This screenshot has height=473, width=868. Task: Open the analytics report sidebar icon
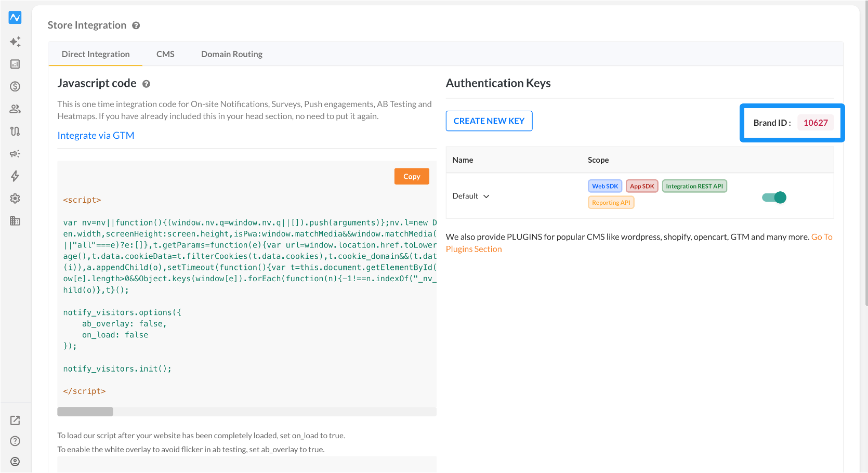point(15,64)
